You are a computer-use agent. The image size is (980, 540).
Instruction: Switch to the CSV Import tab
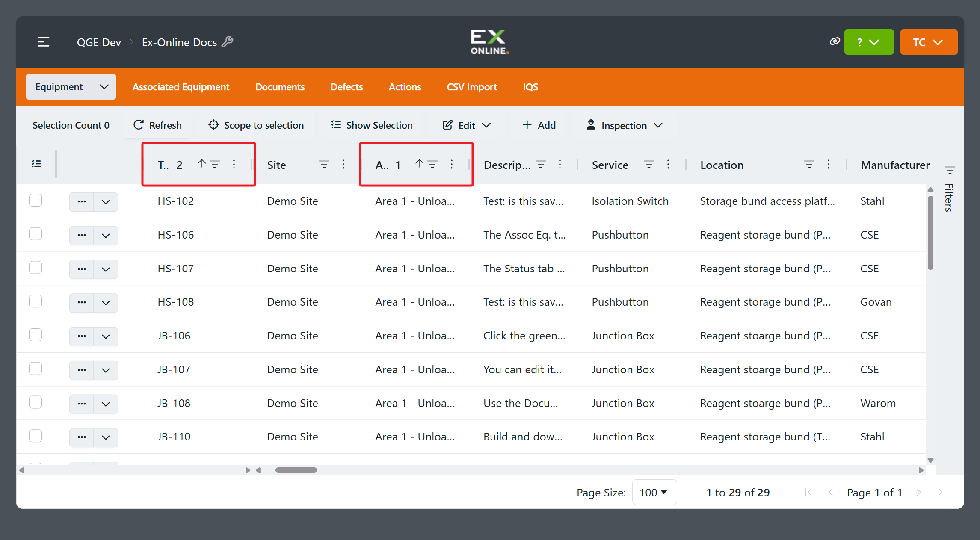(472, 87)
